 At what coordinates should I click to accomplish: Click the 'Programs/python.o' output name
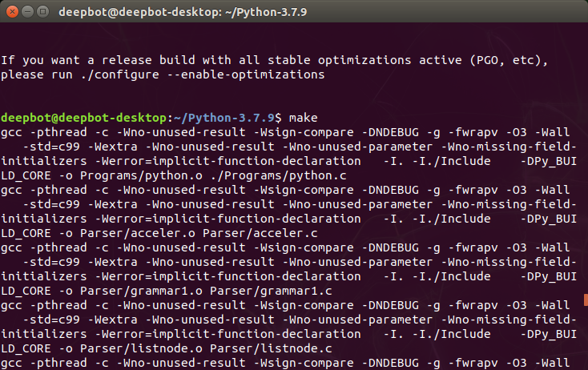[x=141, y=175]
